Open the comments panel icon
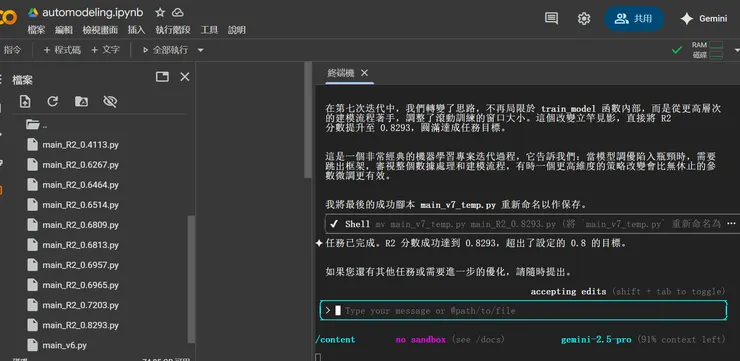740x361 pixels. 551,18
